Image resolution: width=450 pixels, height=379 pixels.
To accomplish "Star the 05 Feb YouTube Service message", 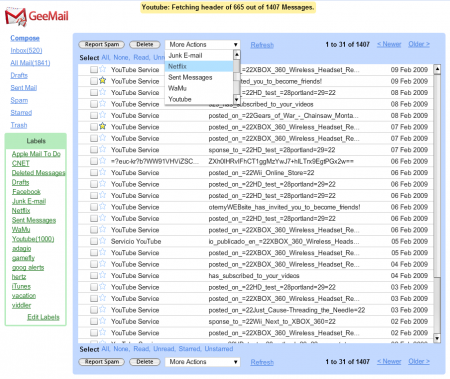I will point(103,252).
